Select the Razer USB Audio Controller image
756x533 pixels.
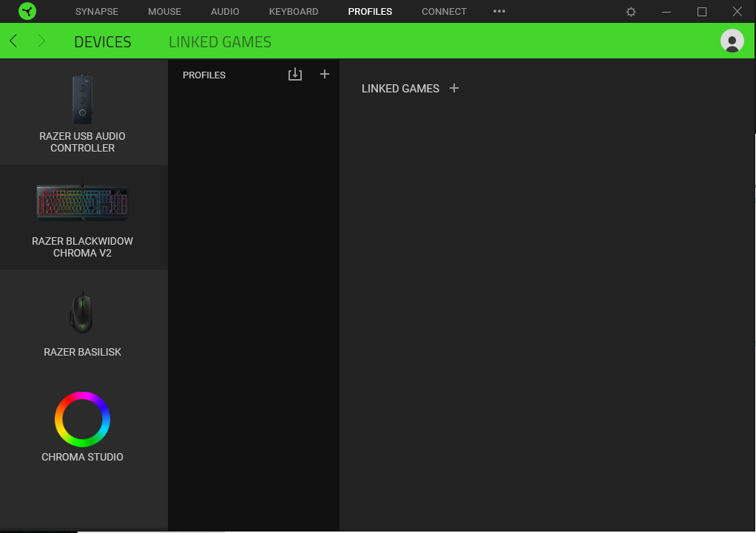(82, 100)
